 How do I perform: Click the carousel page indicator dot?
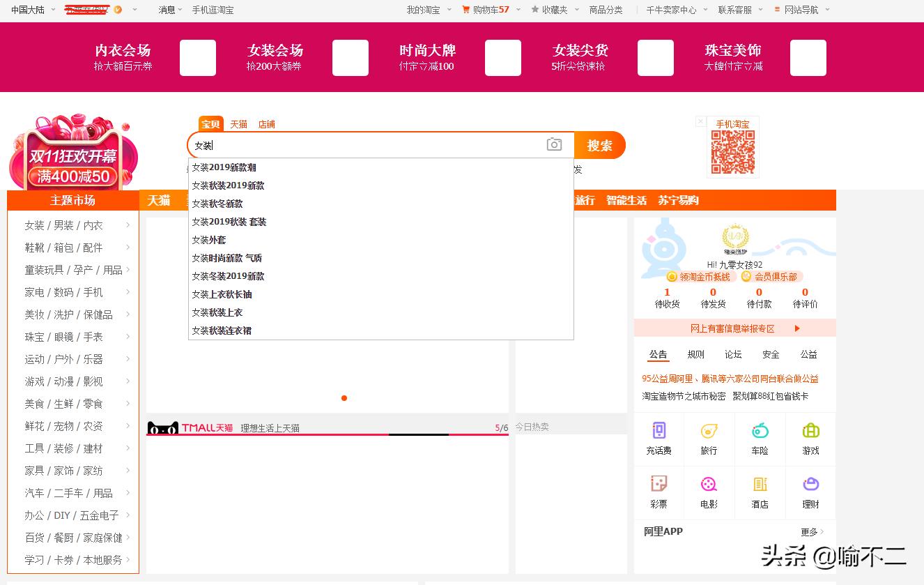344,397
